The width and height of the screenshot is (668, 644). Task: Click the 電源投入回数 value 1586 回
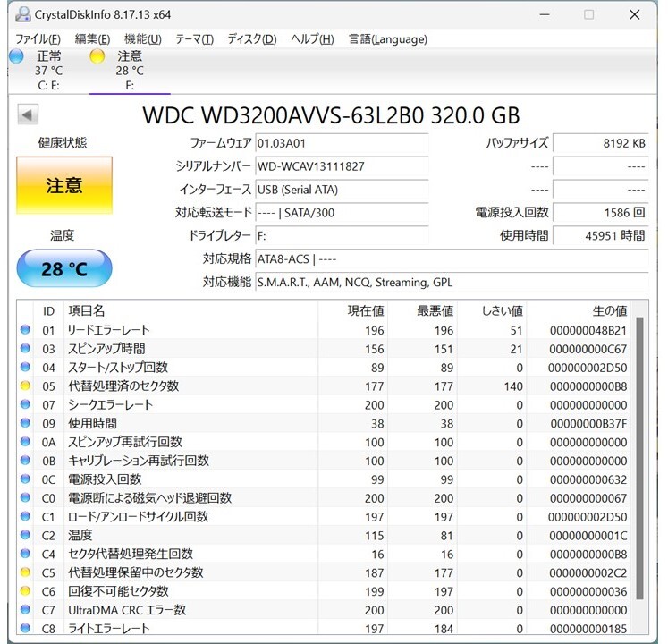pos(601,212)
